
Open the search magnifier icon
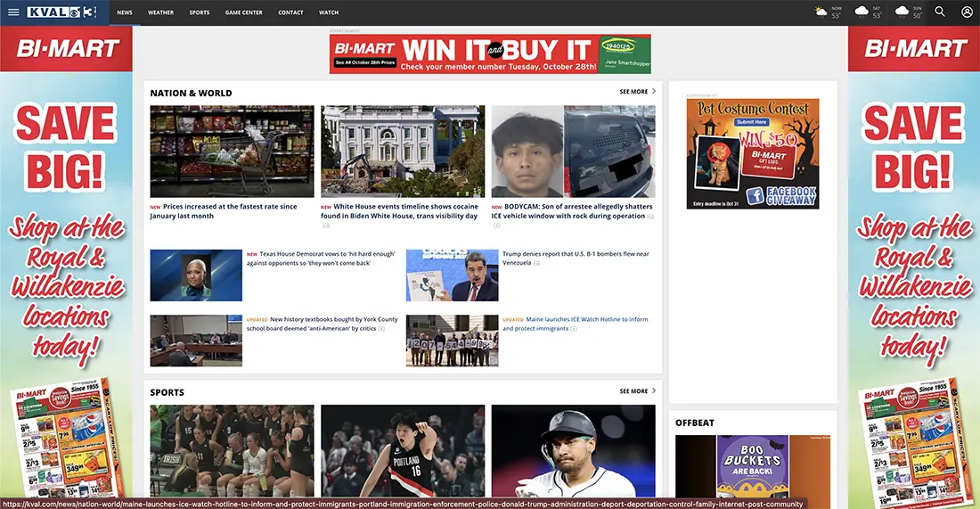coord(939,12)
